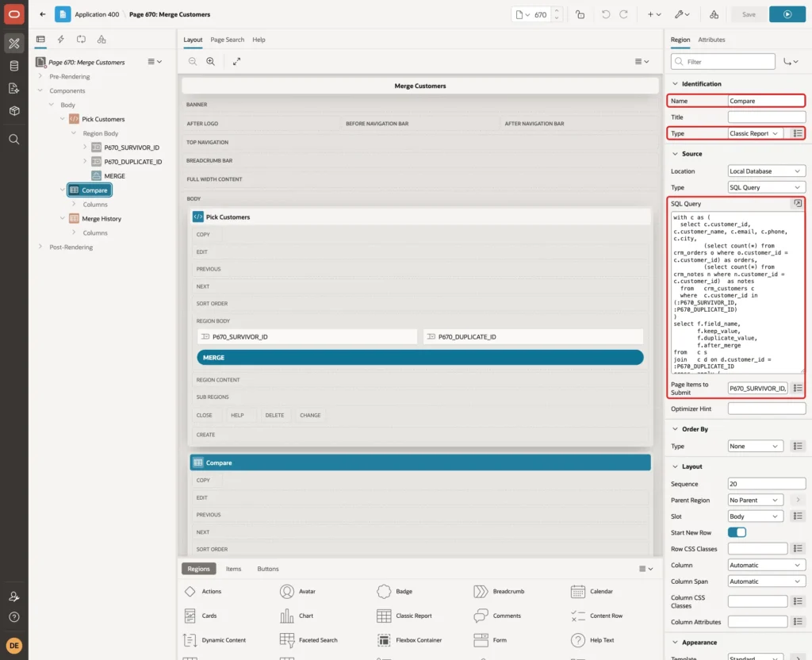Select P670_SURVIVOR_ID in the tree
Screen dimensions: 812x660
(132, 148)
